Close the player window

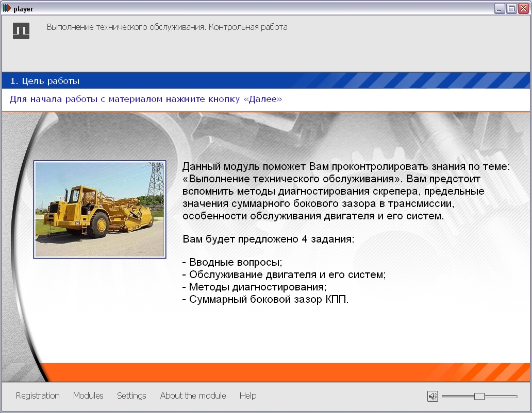(523, 9)
